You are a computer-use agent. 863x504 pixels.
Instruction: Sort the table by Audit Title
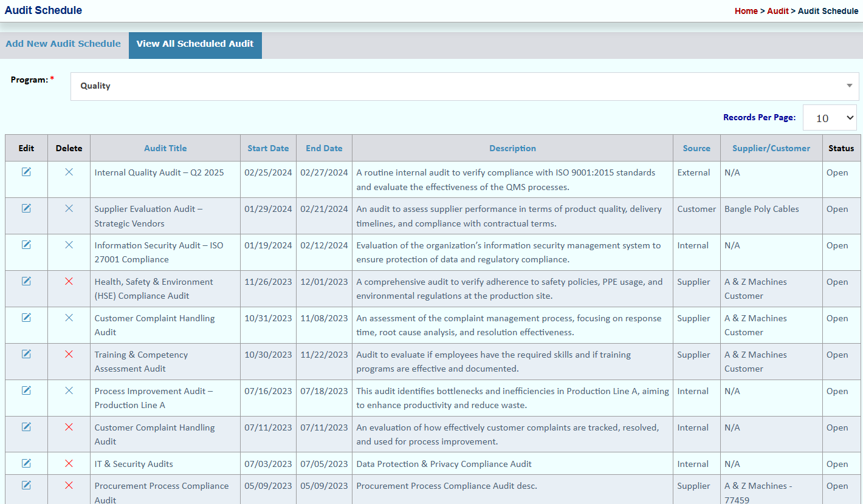[x=165, y=148]
